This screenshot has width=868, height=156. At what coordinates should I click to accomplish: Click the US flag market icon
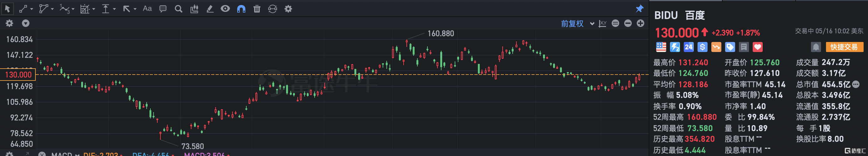pyautogui.click(x=661, y=47)
